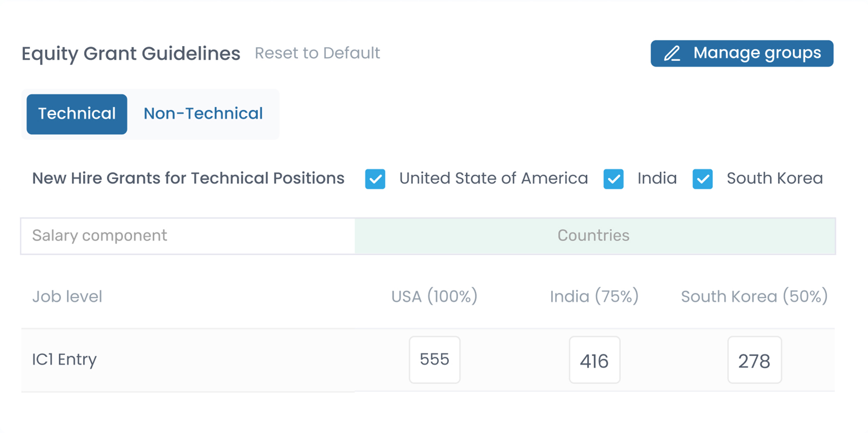Click the India (75%) column header
868x433 pixels.
pos(594,296)
